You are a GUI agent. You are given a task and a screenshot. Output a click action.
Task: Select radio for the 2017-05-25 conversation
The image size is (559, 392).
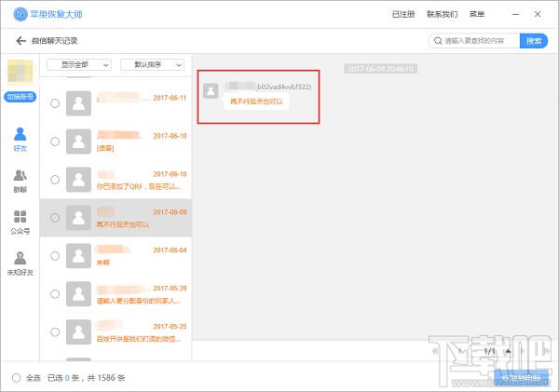click(x=55, y=332)
